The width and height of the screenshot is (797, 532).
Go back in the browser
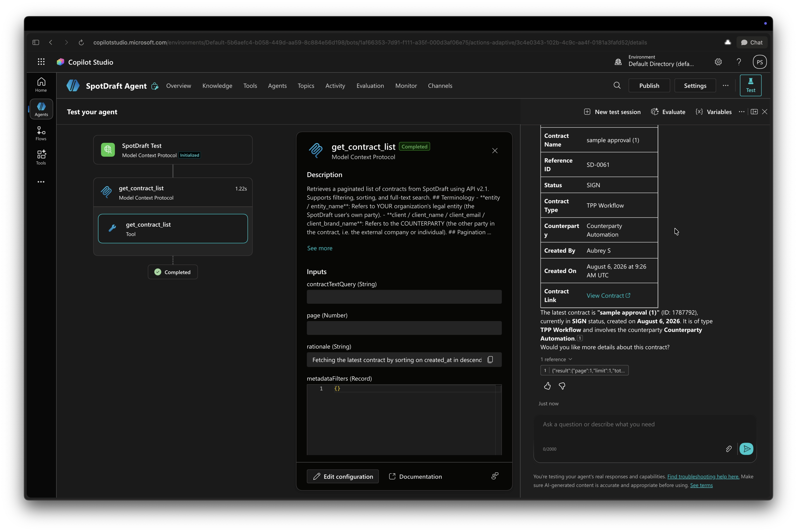point(51,42)
